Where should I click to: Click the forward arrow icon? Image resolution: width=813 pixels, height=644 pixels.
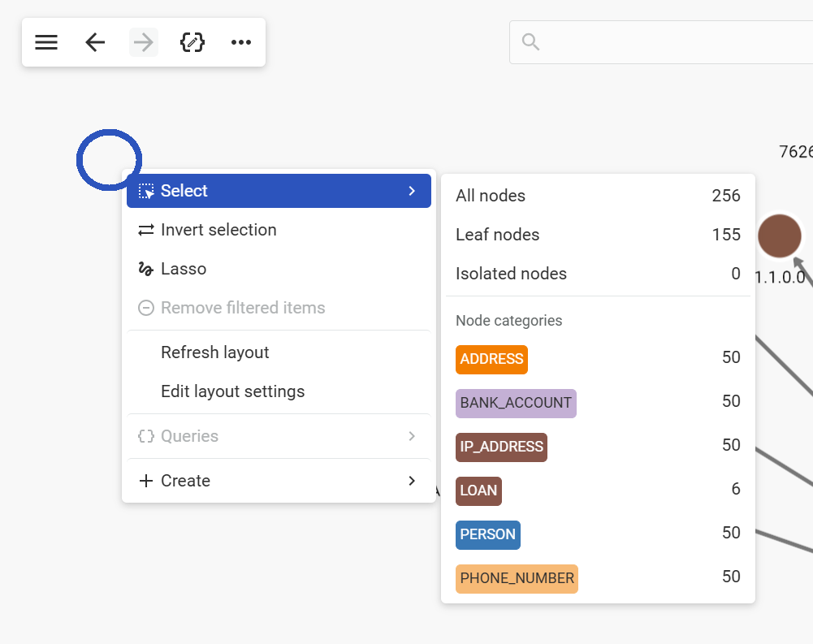pos(144,42)
